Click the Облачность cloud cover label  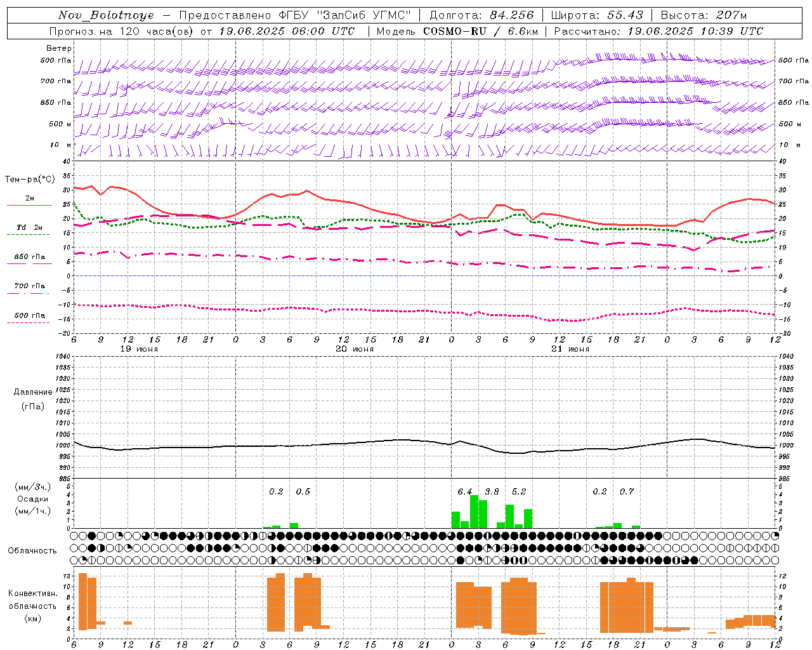pyautogui.click(x=32, y=550)
